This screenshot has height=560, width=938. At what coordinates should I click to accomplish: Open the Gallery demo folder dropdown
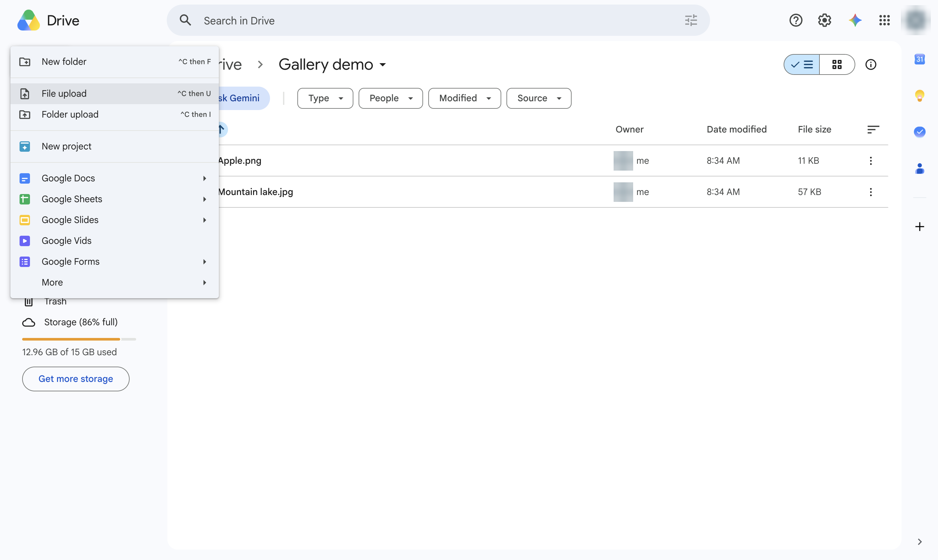pyautogui.click(x=383, y=65)
